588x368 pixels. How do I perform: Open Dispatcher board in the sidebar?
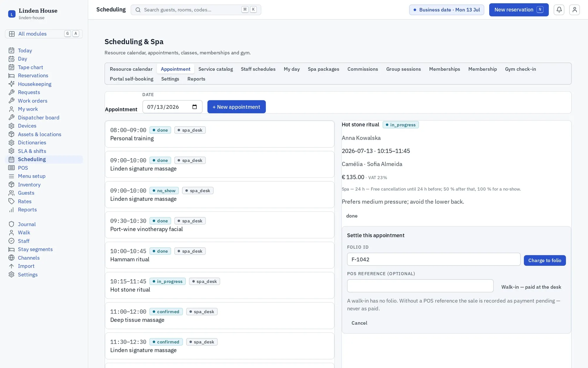39,118
